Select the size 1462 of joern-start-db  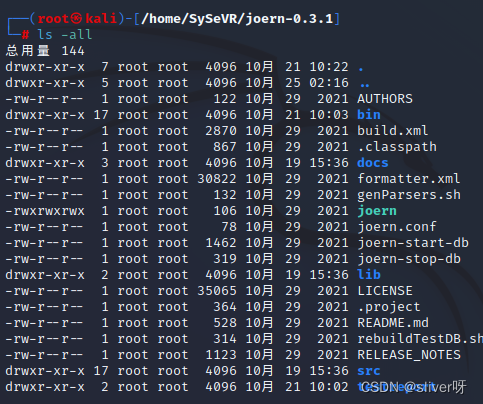(221, 243)
